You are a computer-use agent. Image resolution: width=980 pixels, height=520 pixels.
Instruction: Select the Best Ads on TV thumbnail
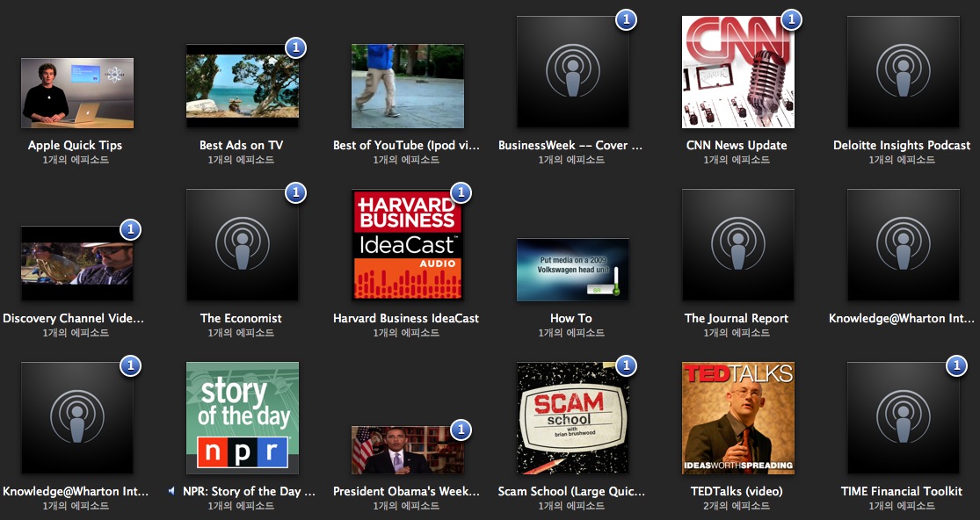pos(242,86)
